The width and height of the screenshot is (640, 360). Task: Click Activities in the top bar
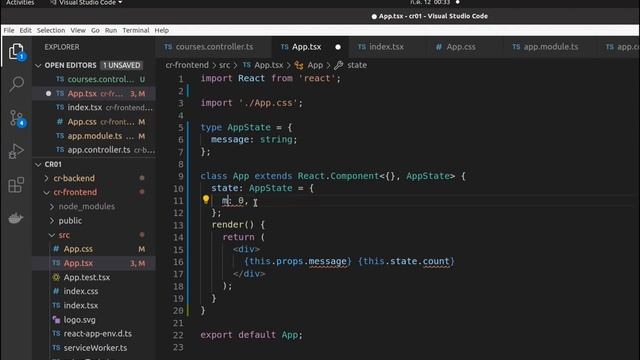(x=20, y=3)
